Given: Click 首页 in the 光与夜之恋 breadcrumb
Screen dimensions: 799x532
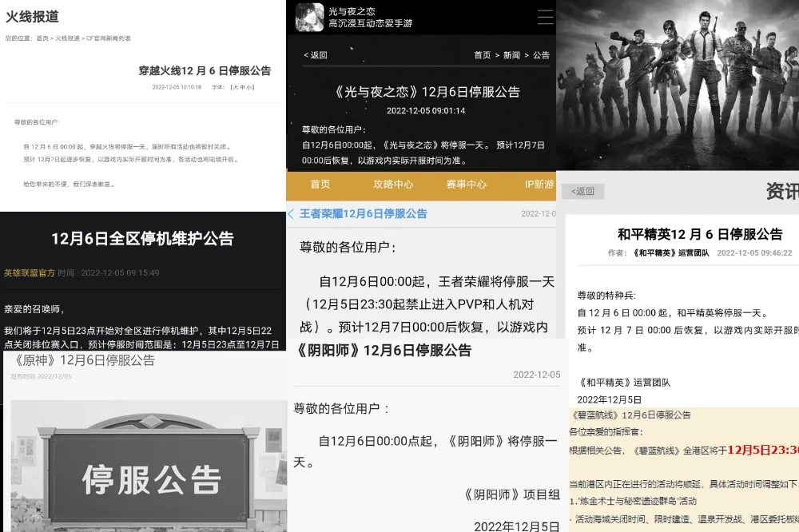Looking at the screenshot, I should 482,55.
